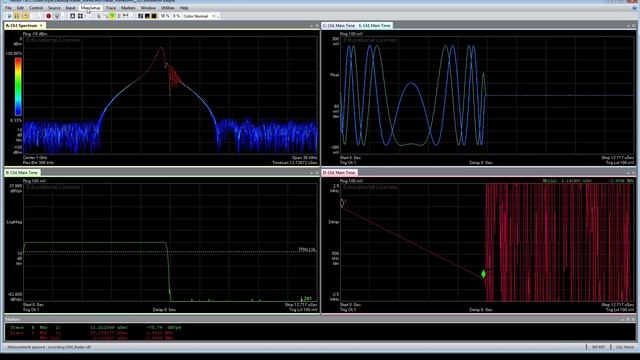Click 'Delay' Y-axis label in trace D
Image resolution: width=640 pixels, height=360 pixels.
(334, 222)
